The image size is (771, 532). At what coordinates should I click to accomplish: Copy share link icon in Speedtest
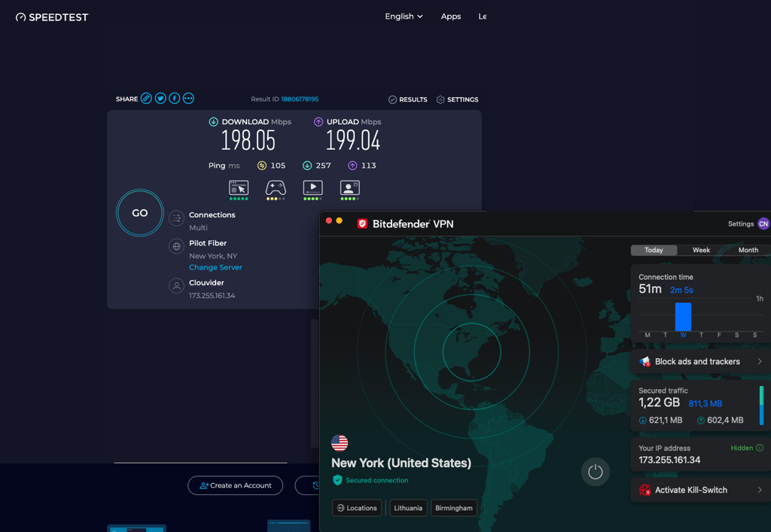pos(146,99)
